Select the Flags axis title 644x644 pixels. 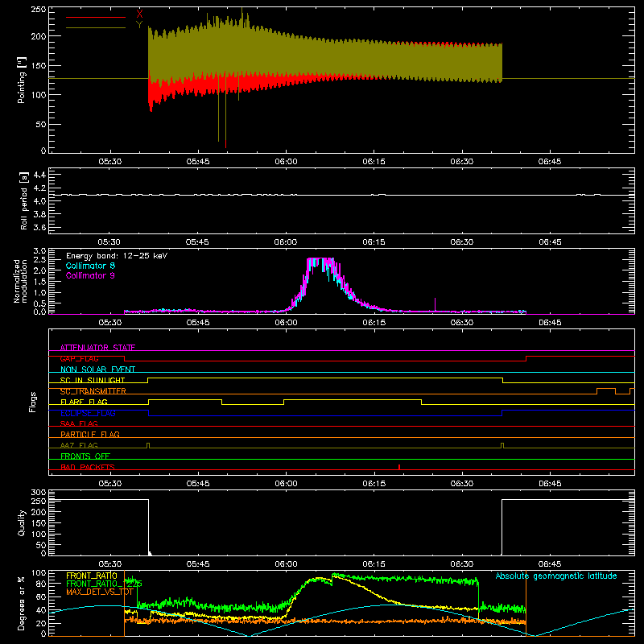32,402
